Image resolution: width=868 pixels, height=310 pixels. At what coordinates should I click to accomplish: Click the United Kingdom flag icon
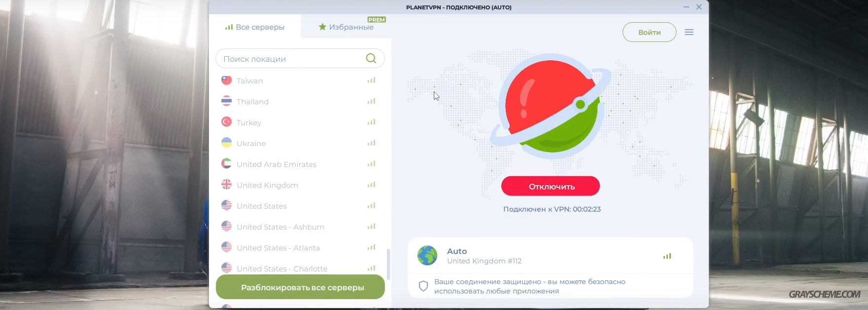point(226,185)
